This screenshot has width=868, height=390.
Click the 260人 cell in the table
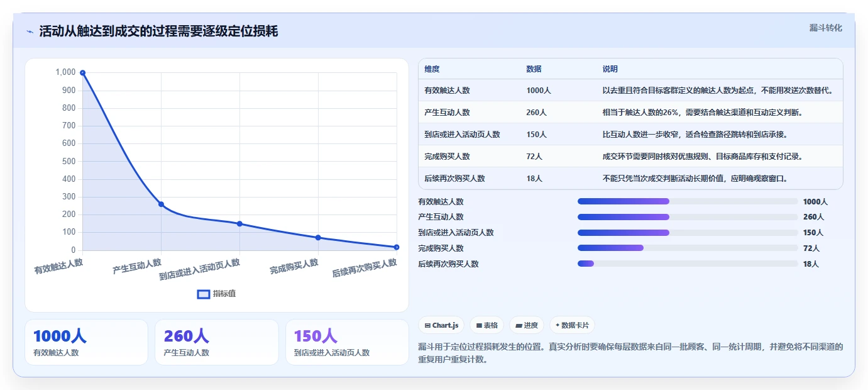coord(536,113)
